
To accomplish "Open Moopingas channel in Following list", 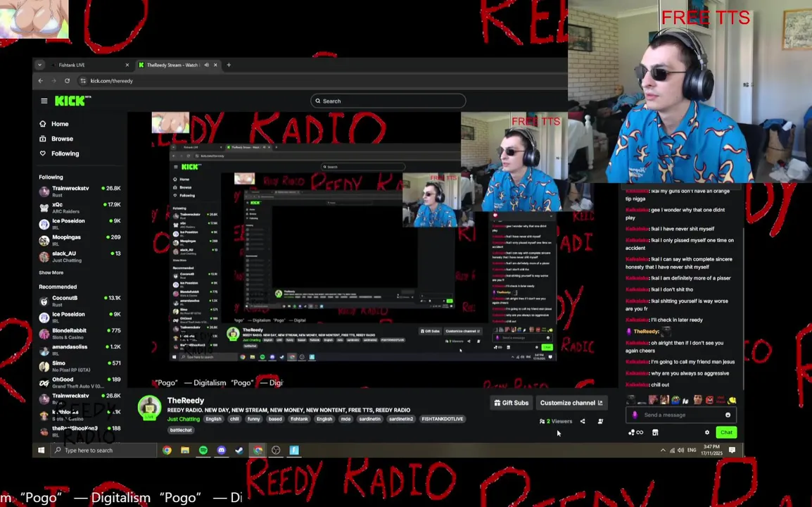I will point(80,240).
